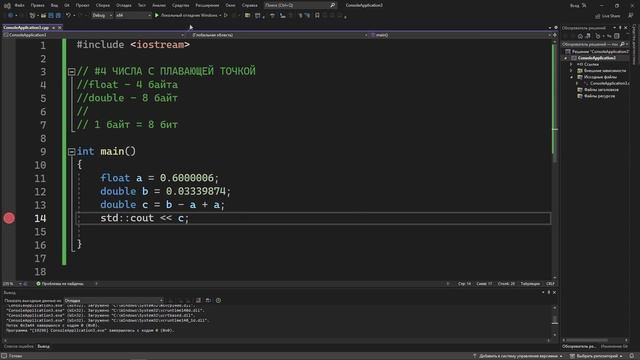Collapse the Исходные файлы folder

[x=571, y=77]
